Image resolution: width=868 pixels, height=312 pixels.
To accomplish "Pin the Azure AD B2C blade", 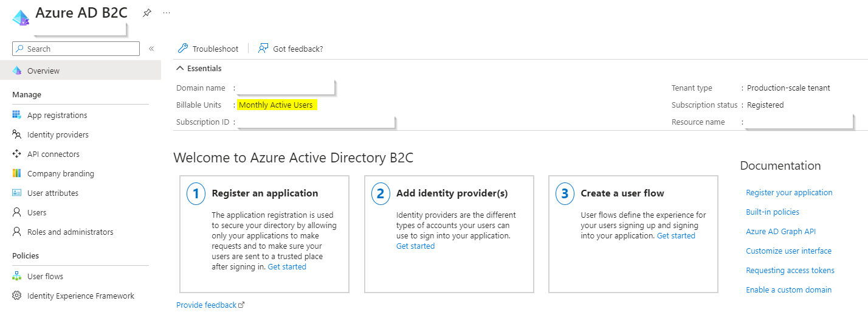I will coord(146,13).
